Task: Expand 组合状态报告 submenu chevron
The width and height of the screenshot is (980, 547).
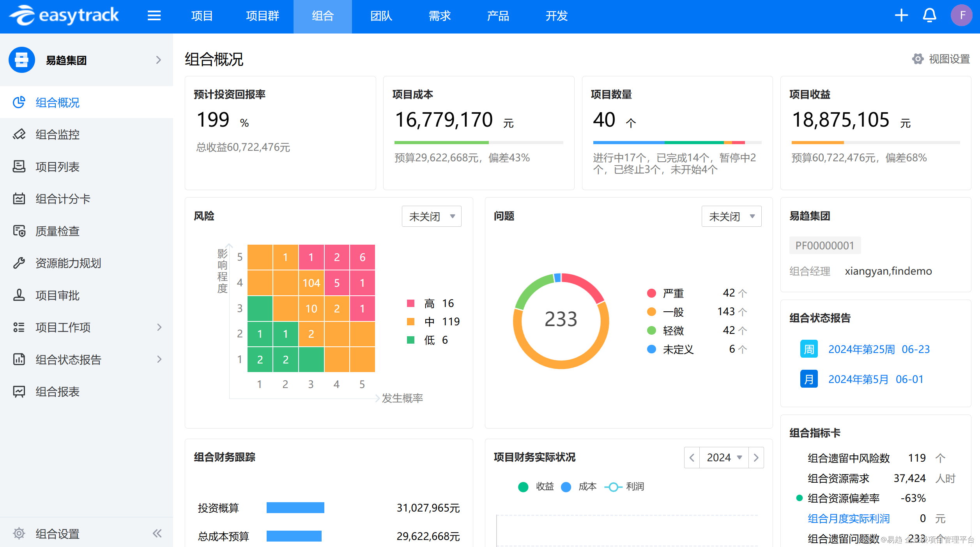Action: [x=159, y=359]
